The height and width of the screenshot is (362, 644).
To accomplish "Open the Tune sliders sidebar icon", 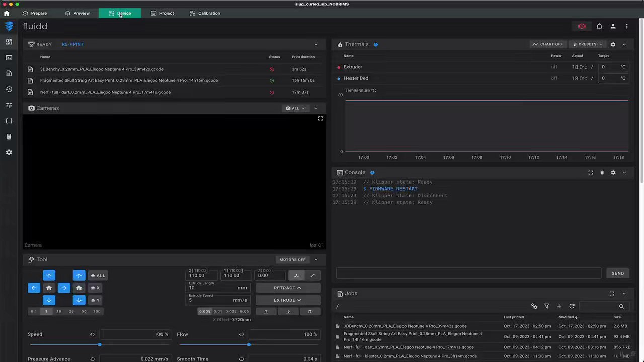I will (9, 105).
